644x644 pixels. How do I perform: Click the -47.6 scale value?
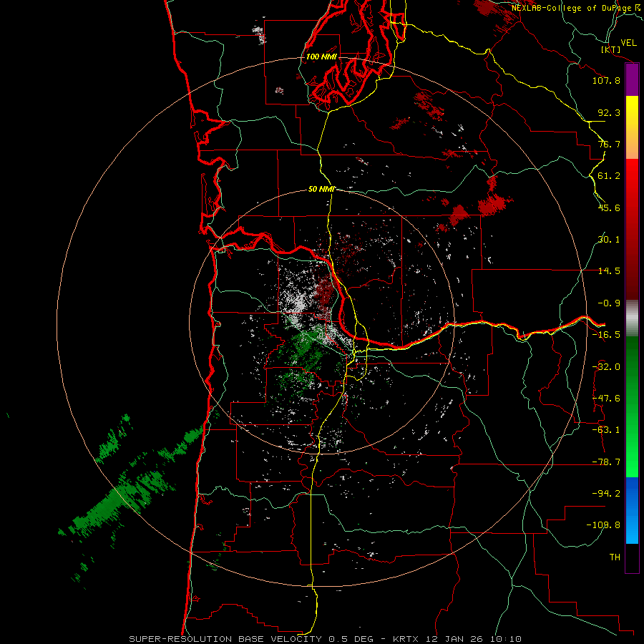[x=606, y=399]
